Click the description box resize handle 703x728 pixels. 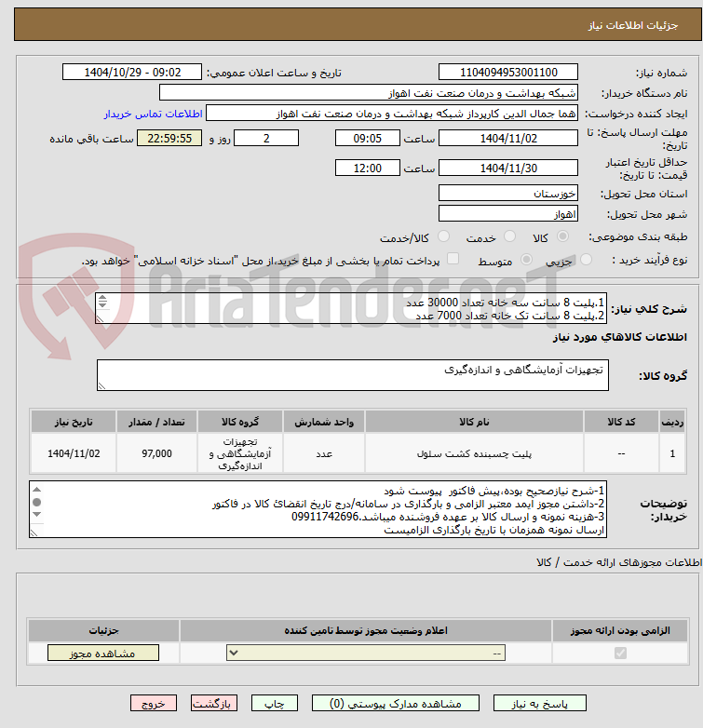coord(100,319)
